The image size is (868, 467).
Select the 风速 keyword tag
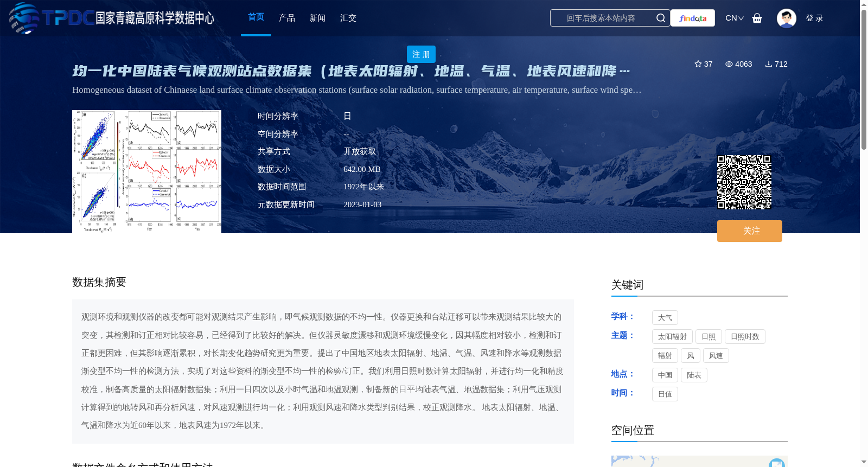pyautogui.click(x=716, y=355)
